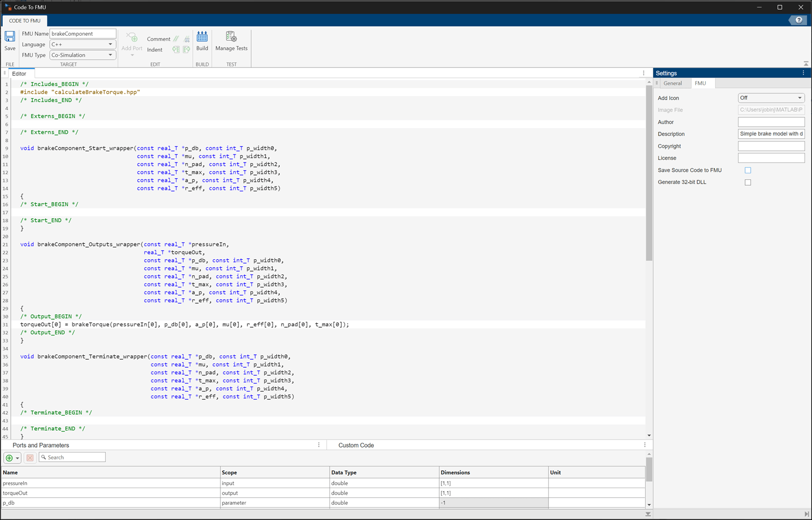Expand the FMU Type dropdown

click(83, 55)
